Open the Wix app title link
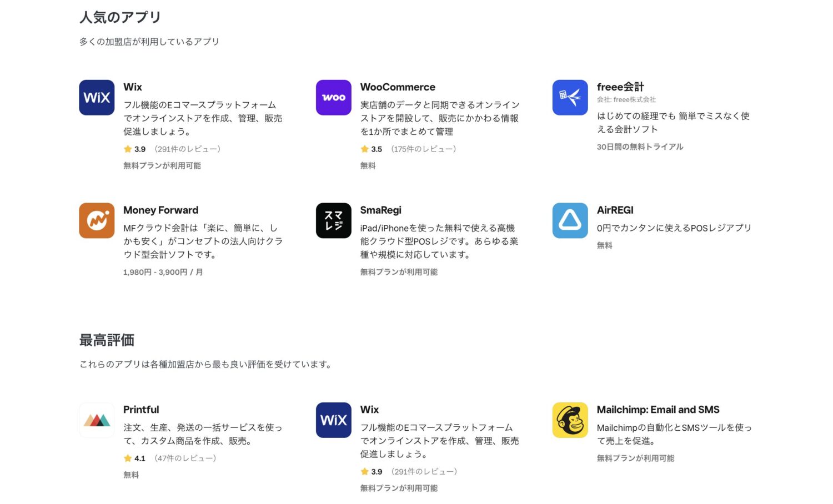The height and width of the screenshot is (504, 833). tap(133, 87)
